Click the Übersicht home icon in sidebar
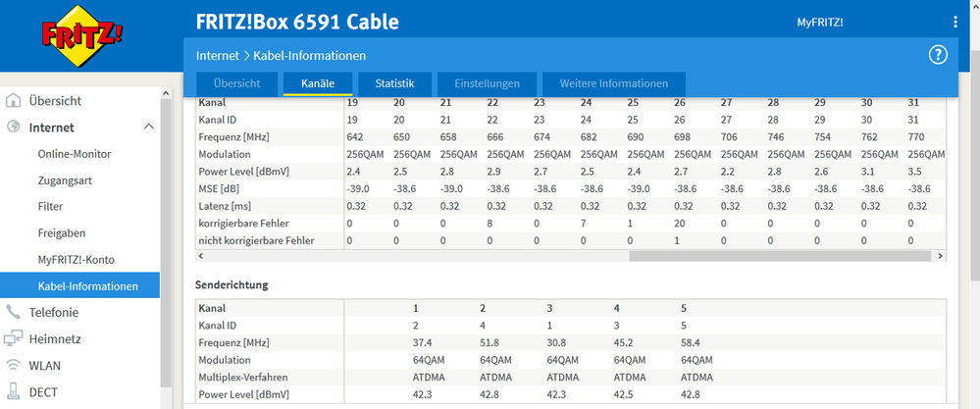The height and width of the screenshot is (409, 980). point(14,100)
